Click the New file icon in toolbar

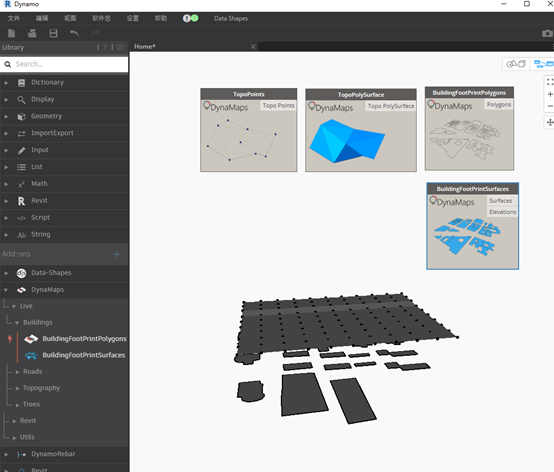(11, 33)
